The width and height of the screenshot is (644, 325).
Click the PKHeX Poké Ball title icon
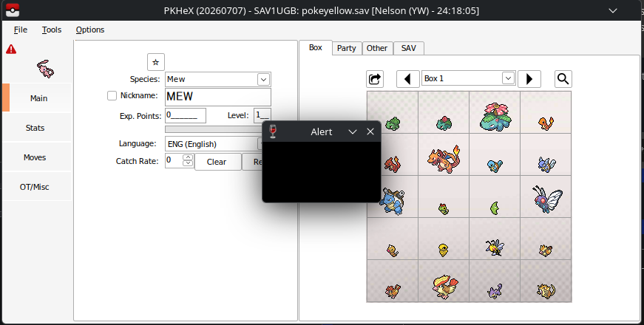pos(13,10)
